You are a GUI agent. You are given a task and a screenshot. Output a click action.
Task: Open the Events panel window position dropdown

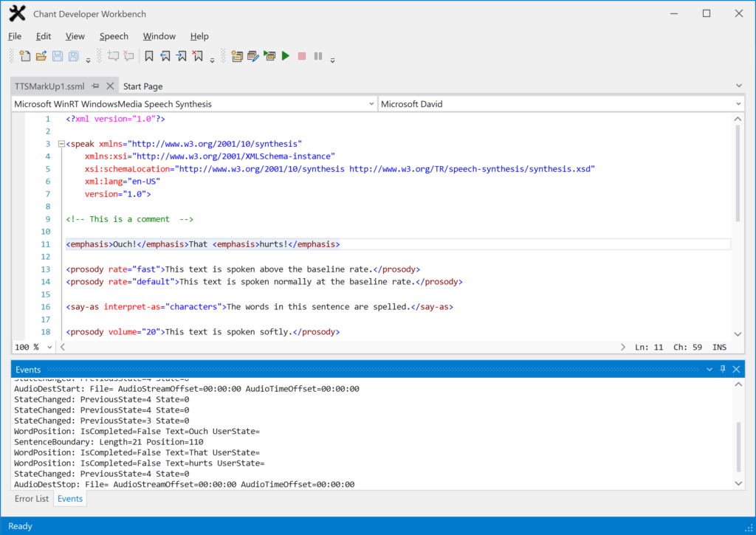coord(709,369)
